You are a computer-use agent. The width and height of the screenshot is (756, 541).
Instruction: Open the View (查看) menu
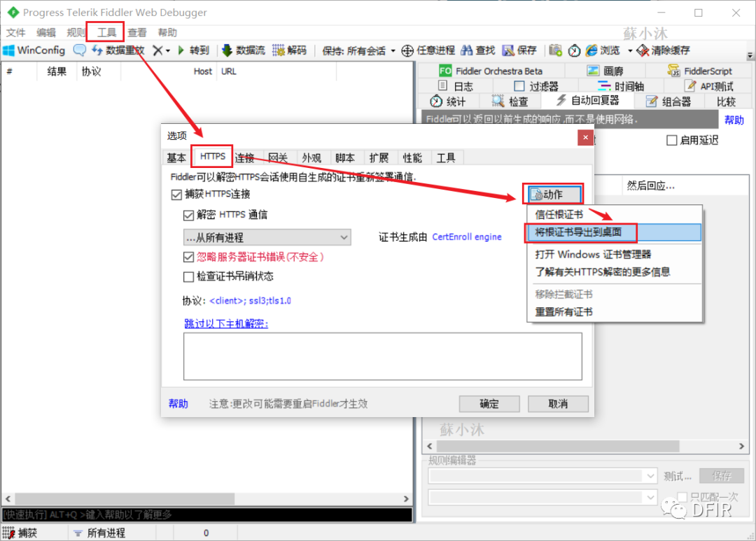(137, 32)
